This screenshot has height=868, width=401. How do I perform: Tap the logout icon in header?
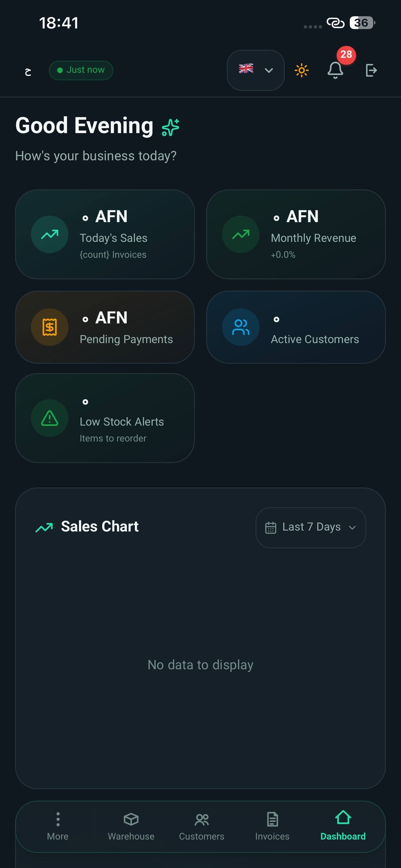point(371,70)
